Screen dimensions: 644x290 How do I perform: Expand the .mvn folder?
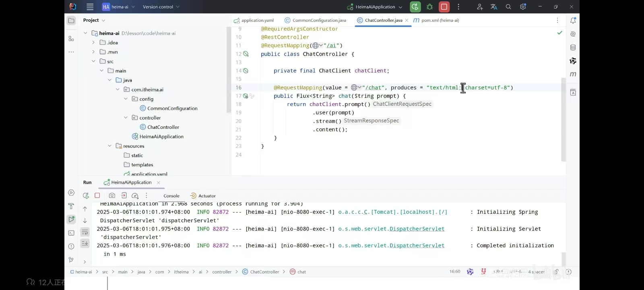tap(93, 52)
